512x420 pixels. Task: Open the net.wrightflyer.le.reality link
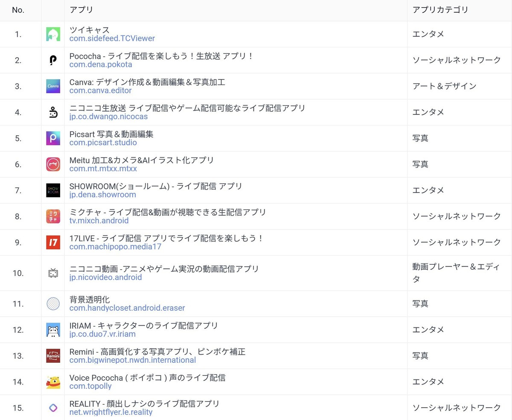[x=111, y=412]
